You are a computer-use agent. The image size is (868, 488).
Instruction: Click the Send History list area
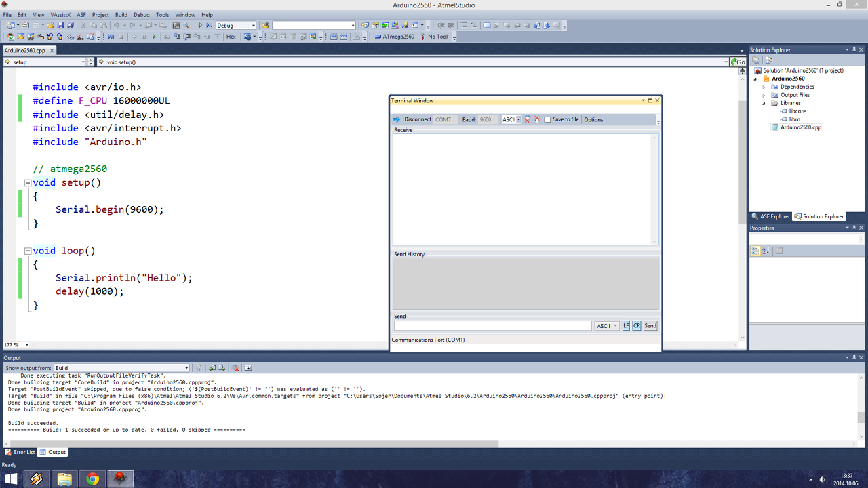pos(526,283)
